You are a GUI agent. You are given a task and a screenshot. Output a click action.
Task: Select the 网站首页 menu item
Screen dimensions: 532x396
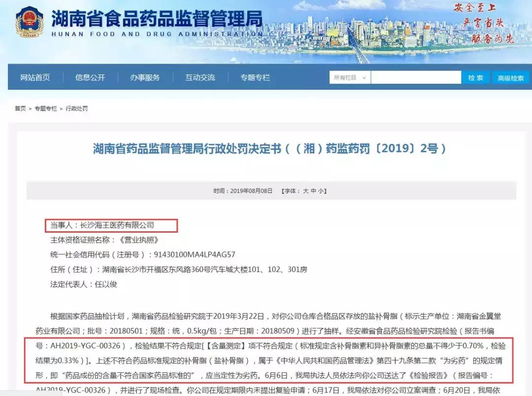(x=35, y=77)
